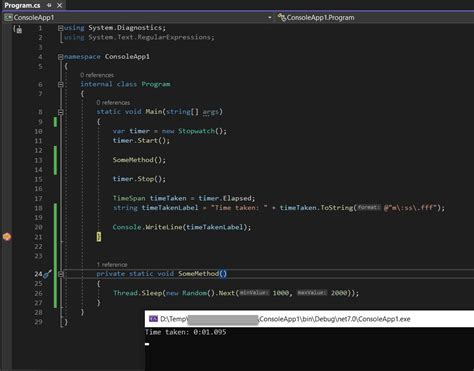Click 'timer.Start();' on line 11
This screenshot has width=474, height=371.
141,140
